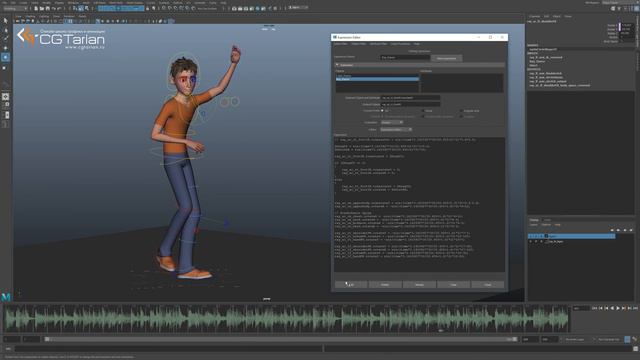Viewport: 640px width, 360px height.
Task: Select Convert Units None radio button
Action: tap(423, 111)
